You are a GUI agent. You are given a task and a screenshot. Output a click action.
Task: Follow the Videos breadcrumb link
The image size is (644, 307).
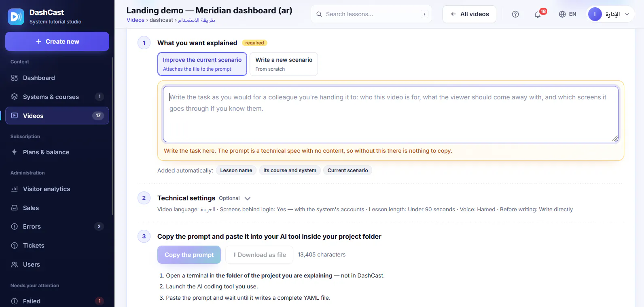[136, 20]
